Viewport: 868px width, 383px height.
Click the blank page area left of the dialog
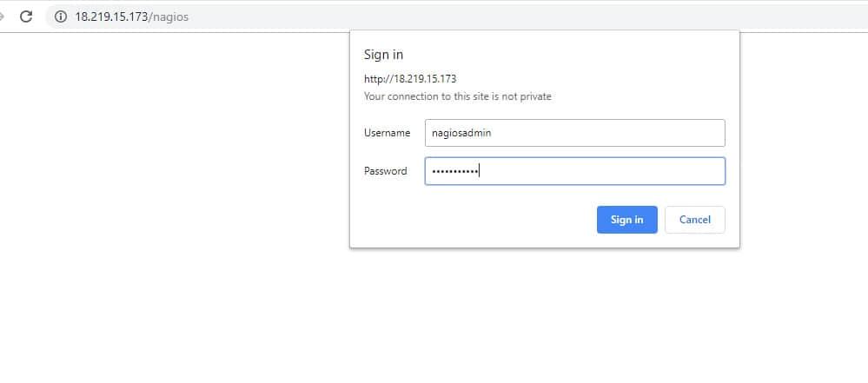[x=174, y=174]
